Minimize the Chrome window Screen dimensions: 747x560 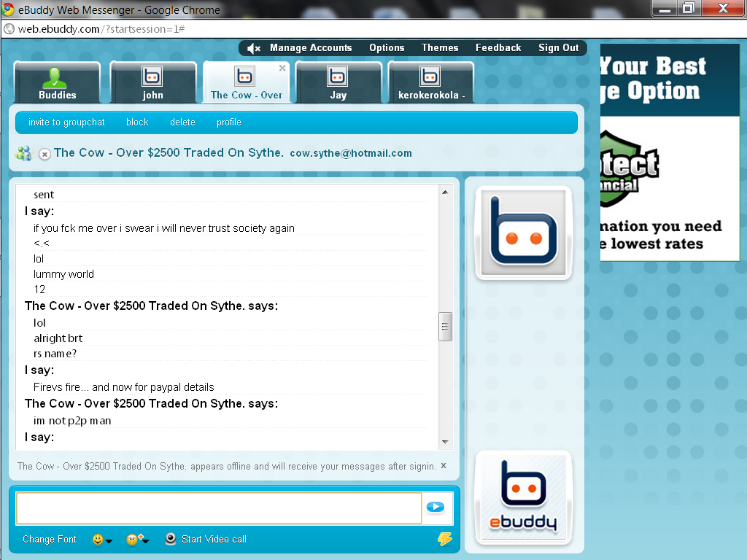[x=665, y=9]
